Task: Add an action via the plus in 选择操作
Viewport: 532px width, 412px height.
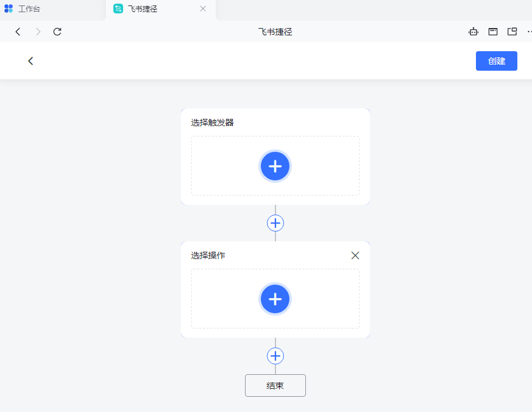Action: tap(275, 299)
